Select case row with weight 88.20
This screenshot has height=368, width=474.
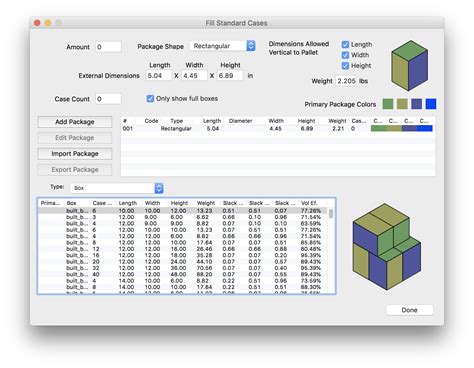[183, 274]
